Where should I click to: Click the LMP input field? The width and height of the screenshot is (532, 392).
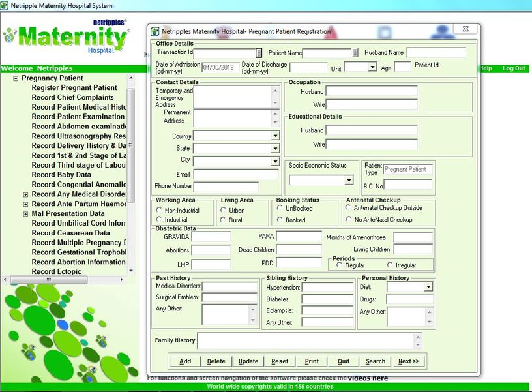pos(211,264)
